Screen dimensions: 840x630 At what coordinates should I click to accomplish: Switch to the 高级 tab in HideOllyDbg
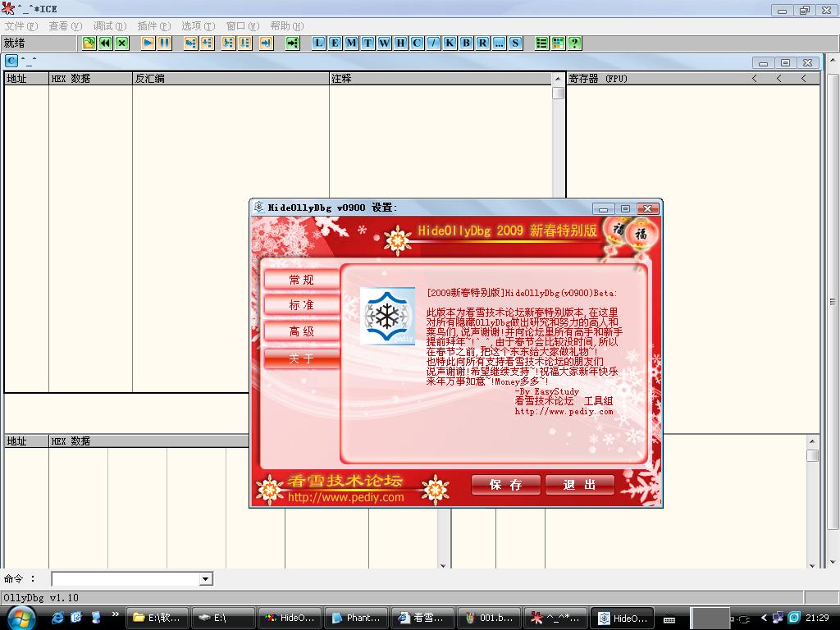pos(302,331)
